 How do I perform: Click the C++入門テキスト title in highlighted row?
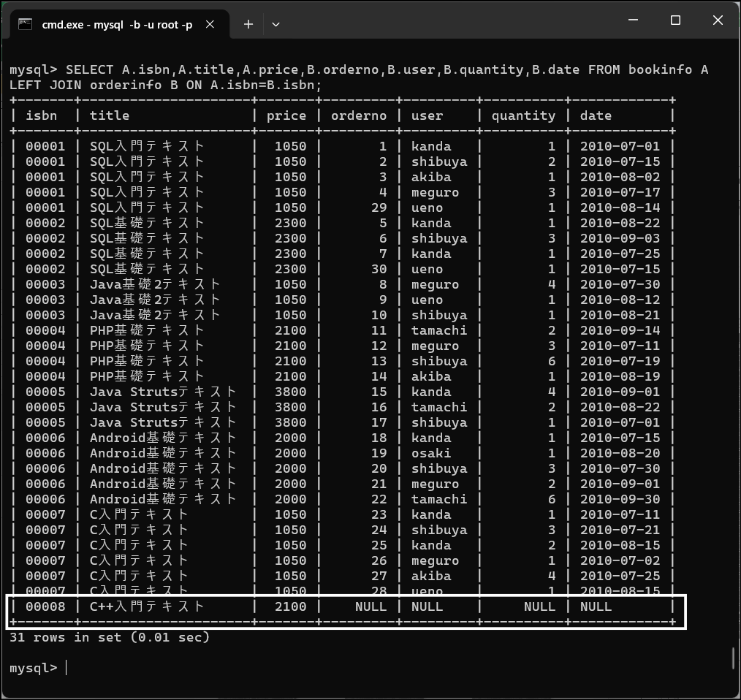pos(148,606)
